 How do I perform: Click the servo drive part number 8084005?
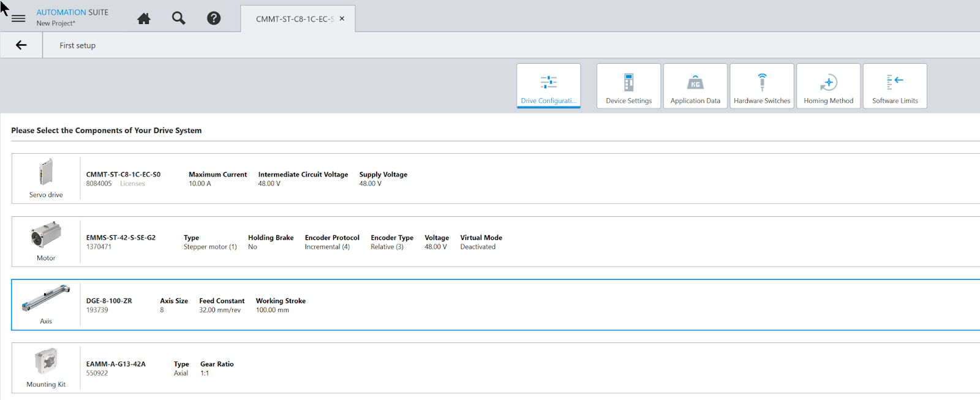coord(99,184)
